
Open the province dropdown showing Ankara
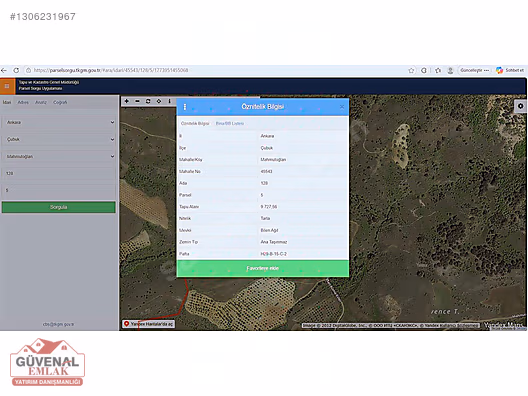(59, 123)
